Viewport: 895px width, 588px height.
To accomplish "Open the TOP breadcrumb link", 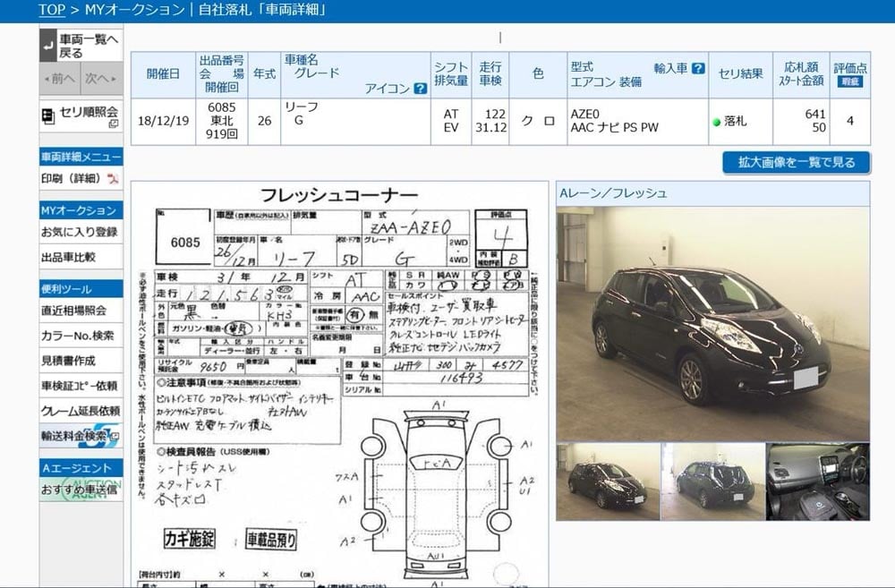I will coord(52,10).
